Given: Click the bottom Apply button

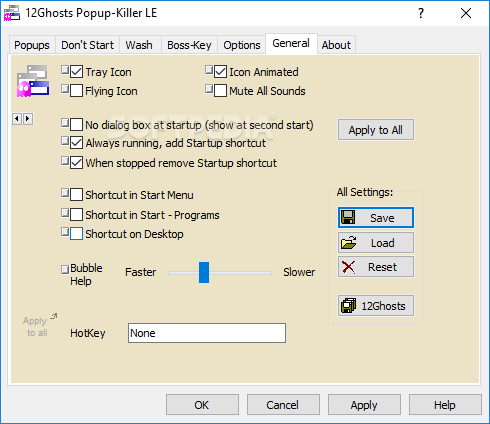Looking at the screenshot, I should point(364,405).
